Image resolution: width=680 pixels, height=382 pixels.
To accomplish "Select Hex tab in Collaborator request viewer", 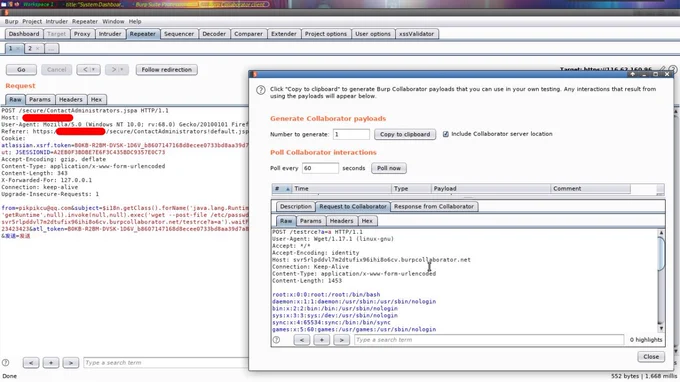I will 367,221.
